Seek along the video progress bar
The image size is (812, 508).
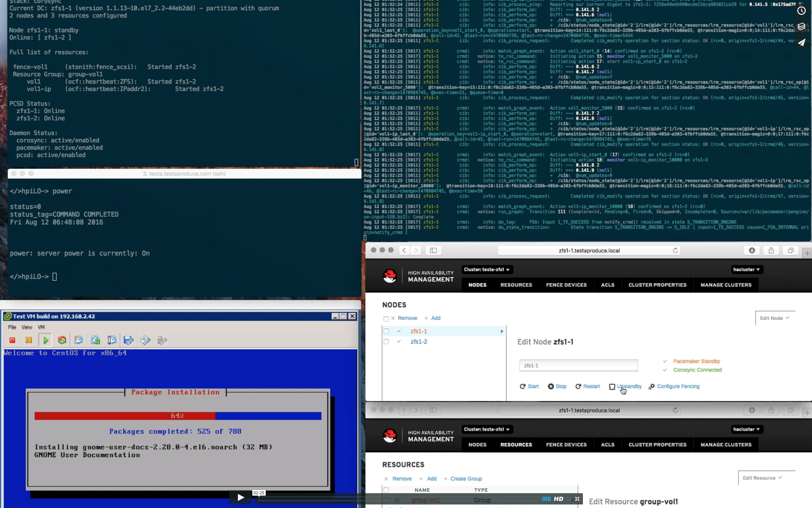click(x=398, y=499)
